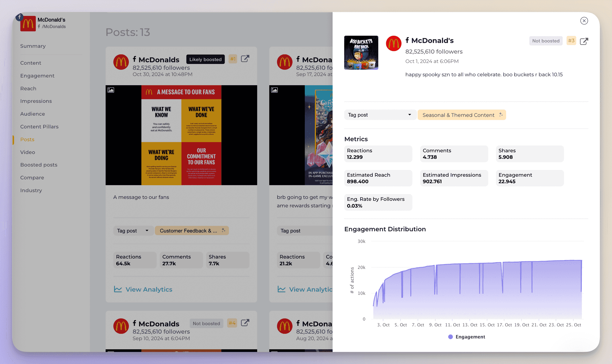Open Sep 10 post in external link
The height and width of the screenshot is (364, 612).
tap(245, 323)
